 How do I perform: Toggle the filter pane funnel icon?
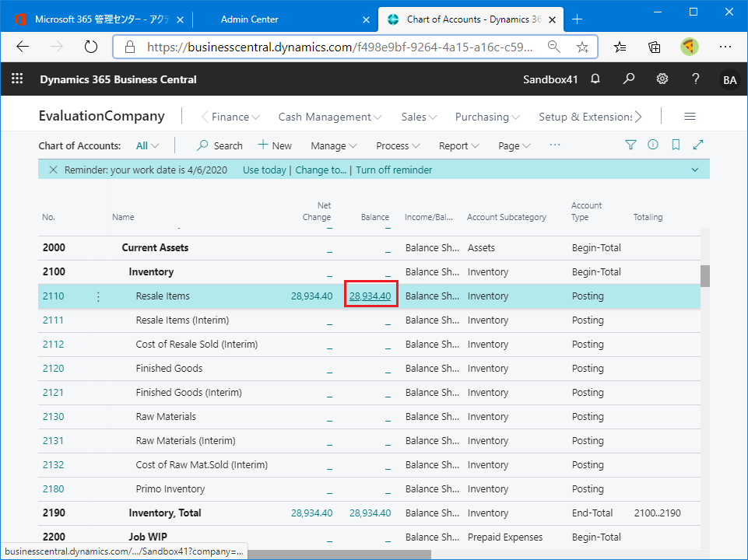pyautogui.click(x=630, y=145)
